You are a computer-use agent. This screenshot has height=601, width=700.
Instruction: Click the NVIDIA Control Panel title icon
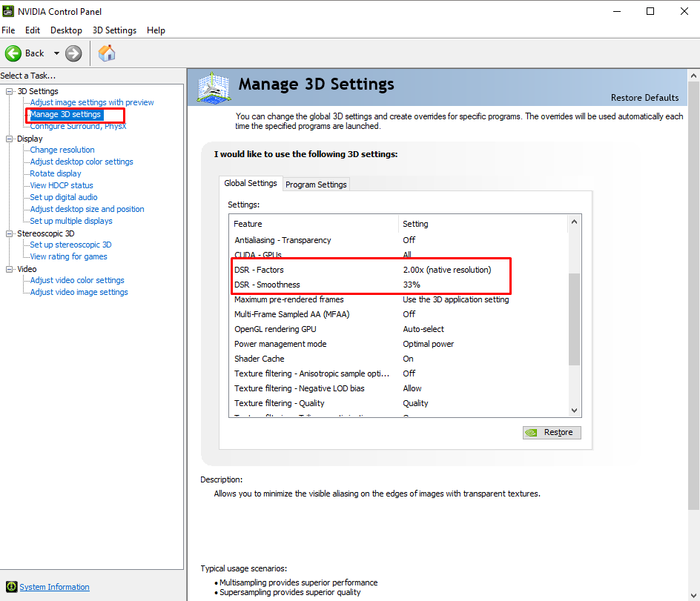pyautogui.click(x=8, y=11)
